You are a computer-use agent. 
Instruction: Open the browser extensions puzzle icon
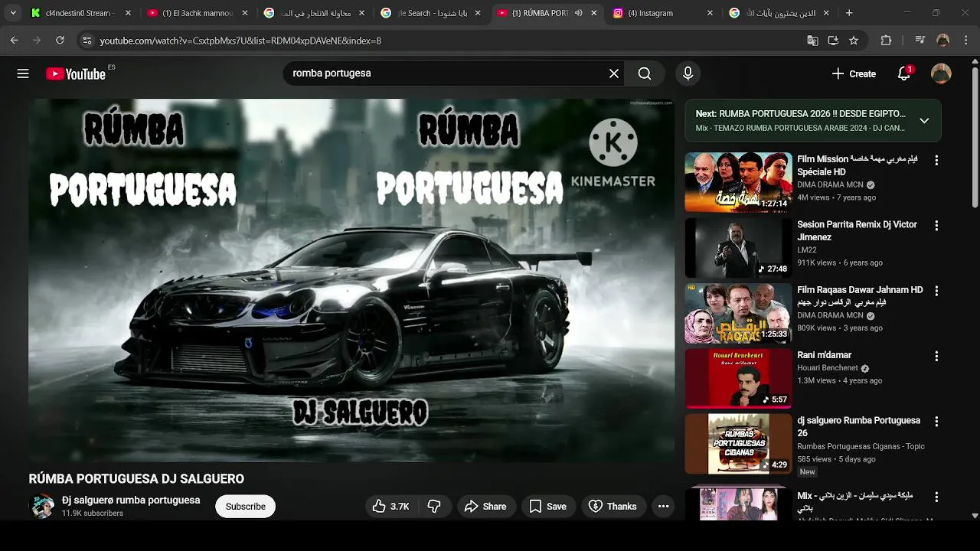pos(886,41)
